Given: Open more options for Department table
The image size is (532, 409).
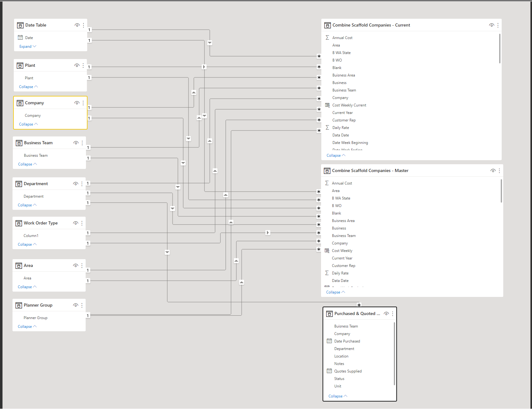Looking at the screenshot, I should 82,184.
